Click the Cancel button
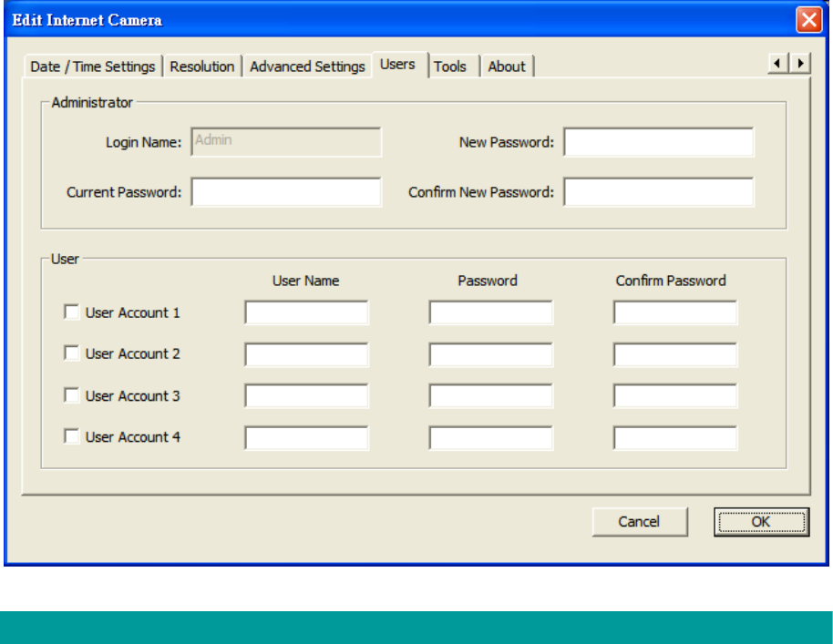The image size is (833, 644). tap(639, 522)
